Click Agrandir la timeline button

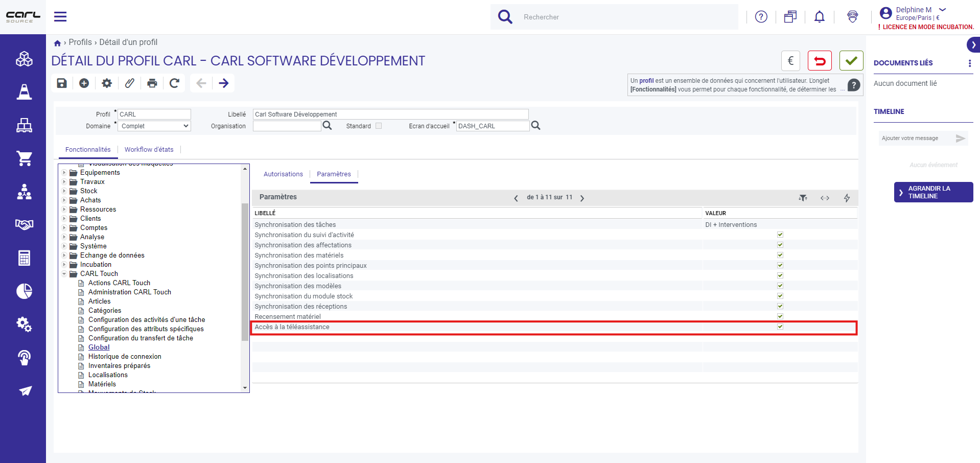point(933,192)
